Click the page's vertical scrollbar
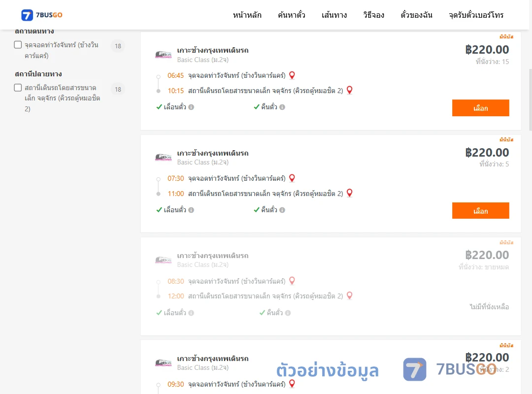Image resolution: width=532 pixels, height=394 pixels. coord(531,100)
